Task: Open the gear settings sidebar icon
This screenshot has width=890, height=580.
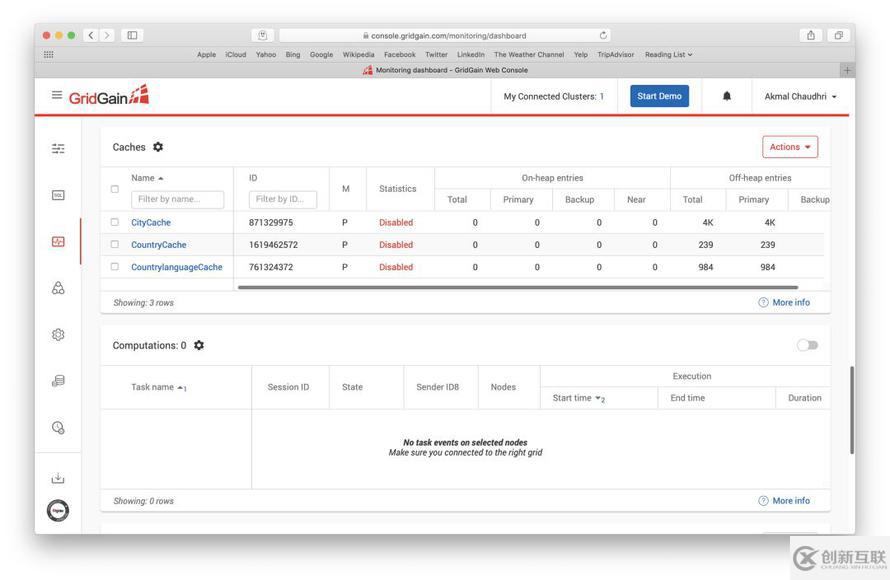Action: tap(58, 335)
